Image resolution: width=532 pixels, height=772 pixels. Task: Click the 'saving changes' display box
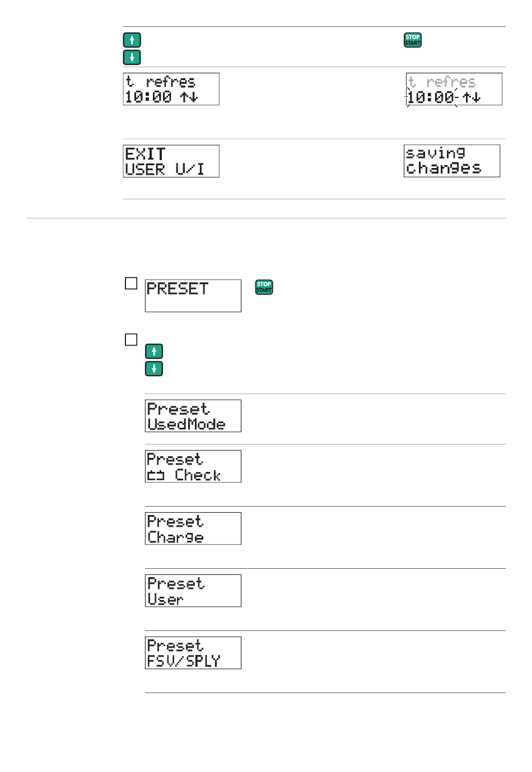(x=452, y=161)
